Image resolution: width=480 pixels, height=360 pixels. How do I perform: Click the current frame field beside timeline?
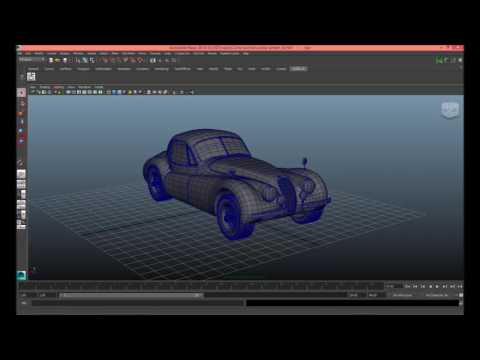click(393, 286)
